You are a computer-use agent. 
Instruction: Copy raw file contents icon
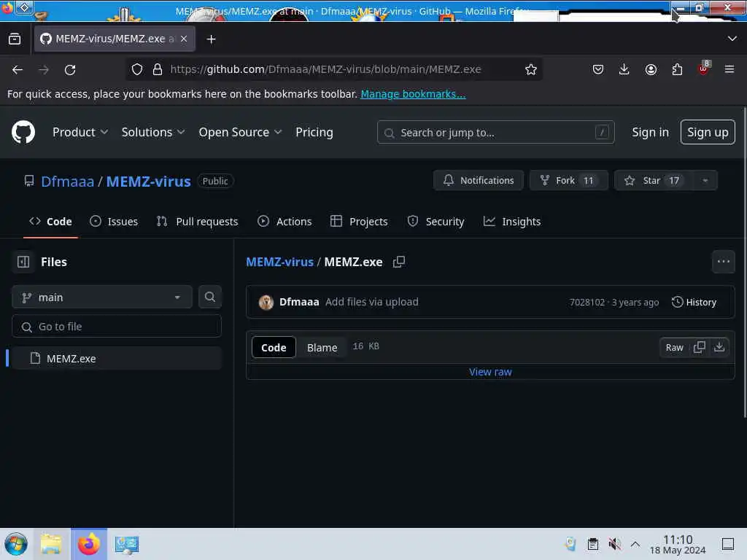(x=700, y=347)
